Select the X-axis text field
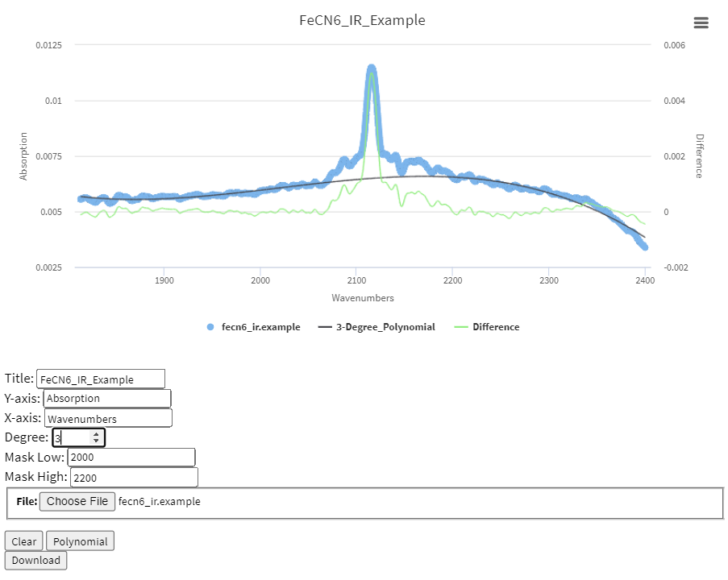The image size is (728, 580). [x=107, y=418]
